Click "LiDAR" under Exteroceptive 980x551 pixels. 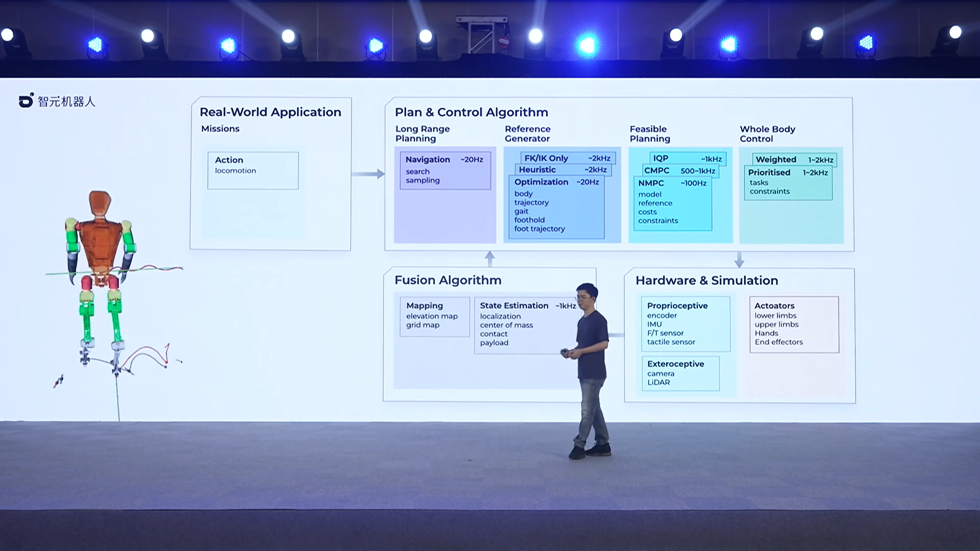658,382
